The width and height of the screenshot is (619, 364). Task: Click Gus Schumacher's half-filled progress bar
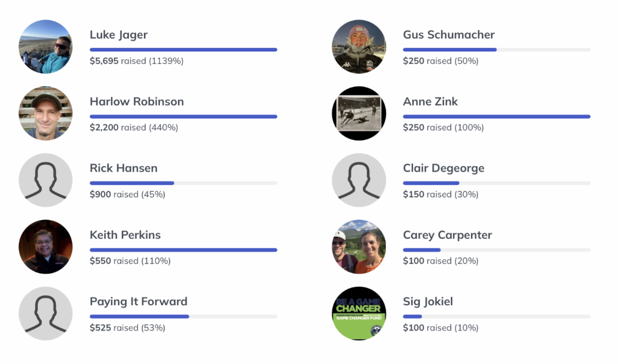tap(496, 49)
